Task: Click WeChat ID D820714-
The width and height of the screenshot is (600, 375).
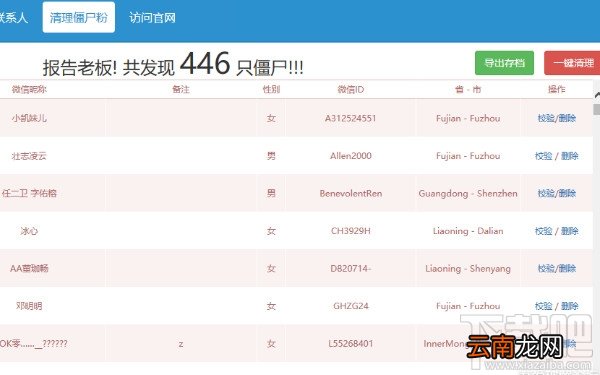Action: click(351, 268)
